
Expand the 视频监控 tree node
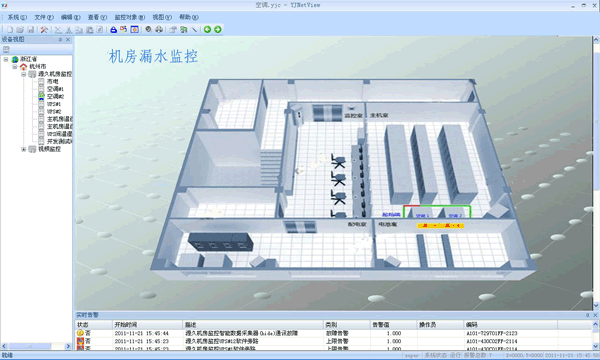pos(24,149)
